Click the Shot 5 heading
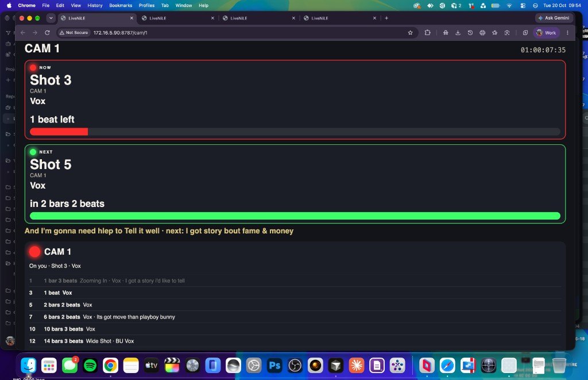 [51, 164]
